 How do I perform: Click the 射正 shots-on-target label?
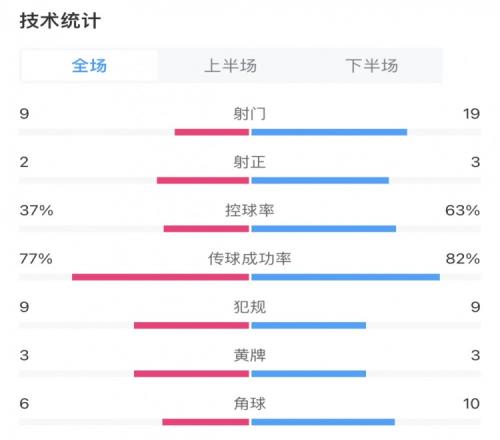[249, 162]
